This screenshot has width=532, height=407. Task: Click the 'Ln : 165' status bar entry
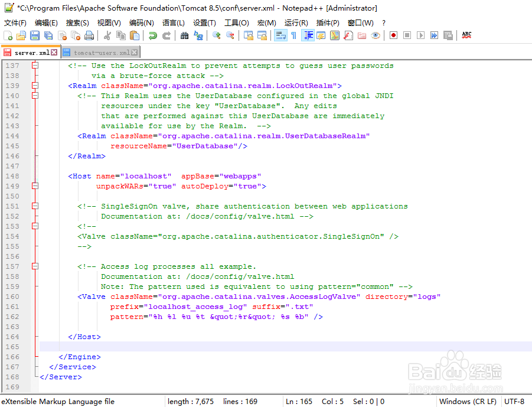click(x=299, y=402)
